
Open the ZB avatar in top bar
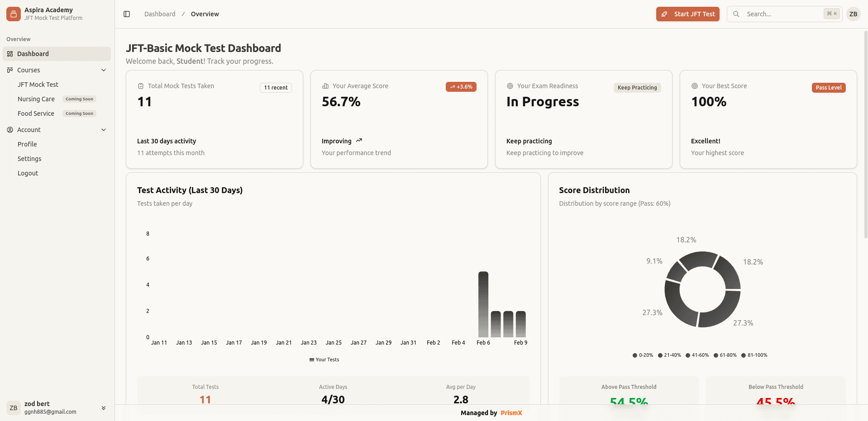coord(853,14)
